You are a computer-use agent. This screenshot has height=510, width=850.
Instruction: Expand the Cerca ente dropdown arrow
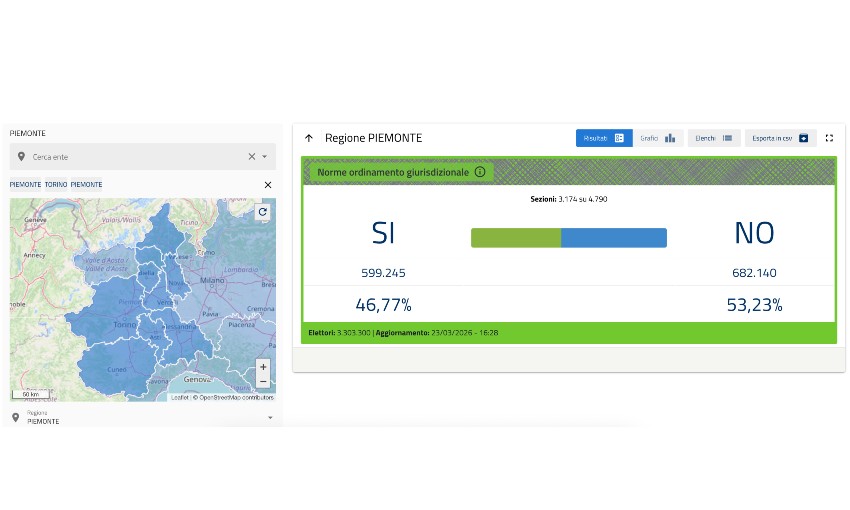265,157
